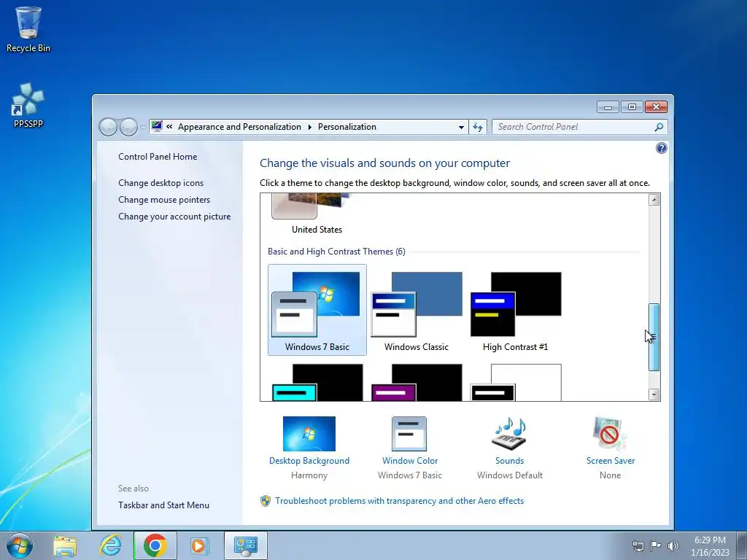Click the double chevron in the address bar
747x560 pixels.
[169, 127]
